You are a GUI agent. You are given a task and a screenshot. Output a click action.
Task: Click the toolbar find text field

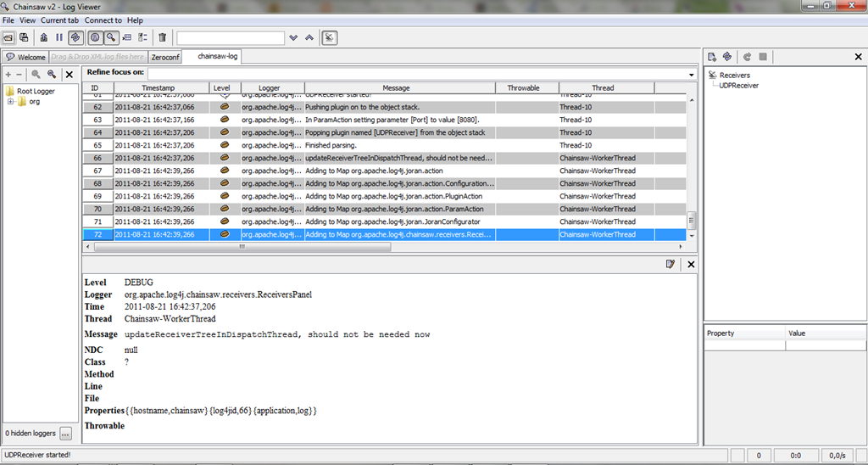(231, 37)
